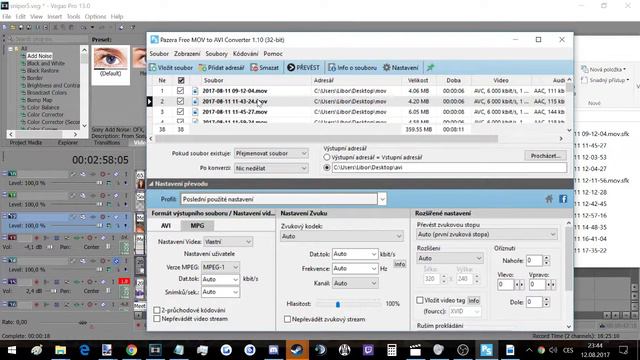Viewport: 640px width, 360px height.
Task: Open Nastavení with the gear icon
Action: [x=400, y=68]
